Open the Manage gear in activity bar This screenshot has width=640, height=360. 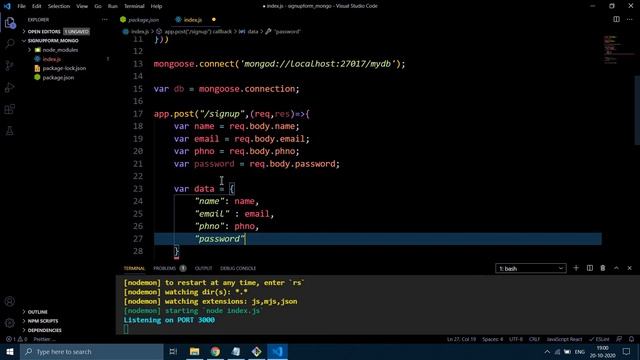tap(10, 323)
